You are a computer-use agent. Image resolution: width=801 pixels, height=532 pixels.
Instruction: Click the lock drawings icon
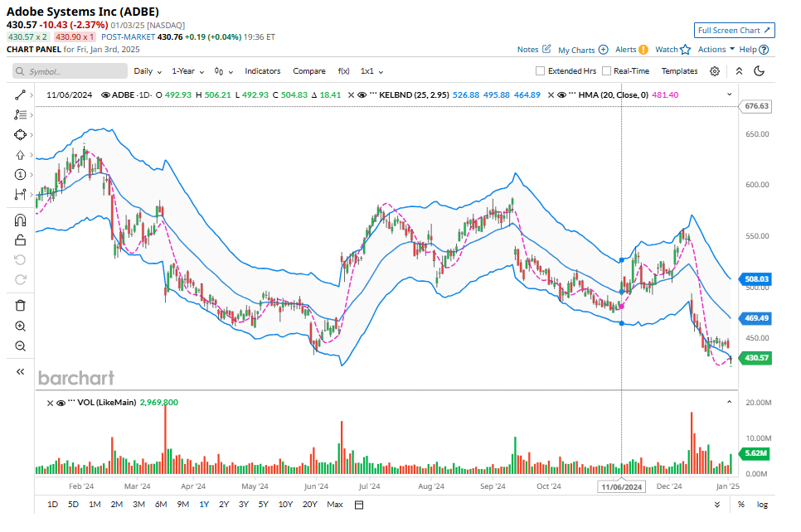[x=20, y=240]
